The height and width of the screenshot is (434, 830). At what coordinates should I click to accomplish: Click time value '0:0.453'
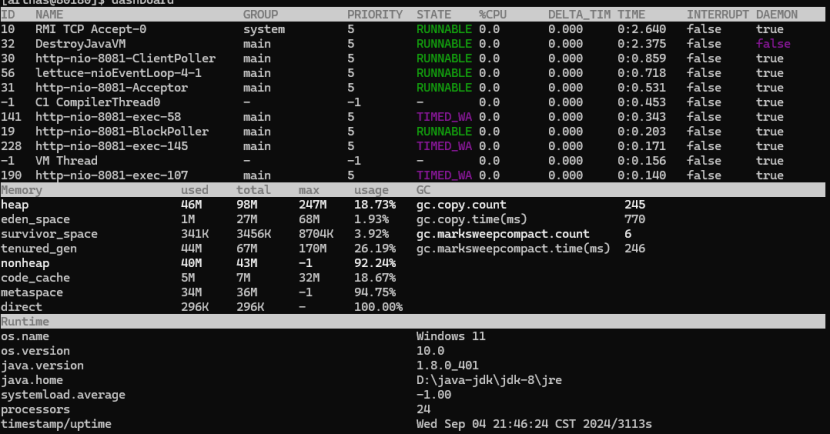click(642, 102)
